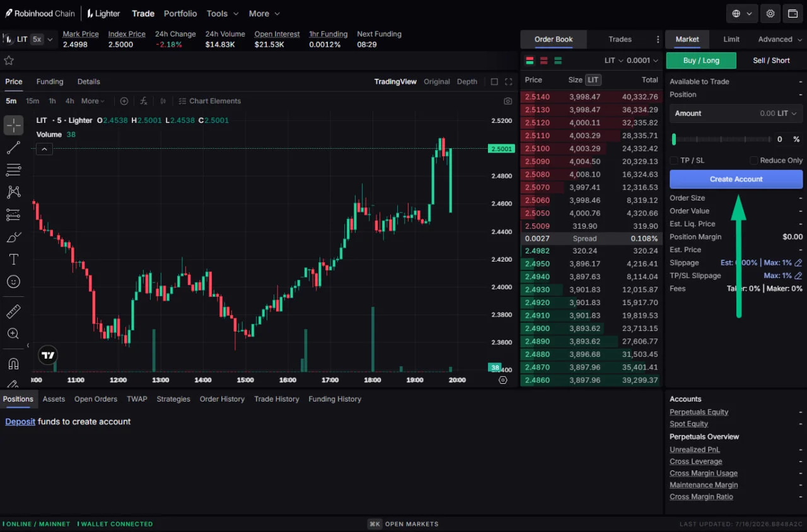Select the trend line drawing tool
Screen dimensions: 807x532
(13, 148)
